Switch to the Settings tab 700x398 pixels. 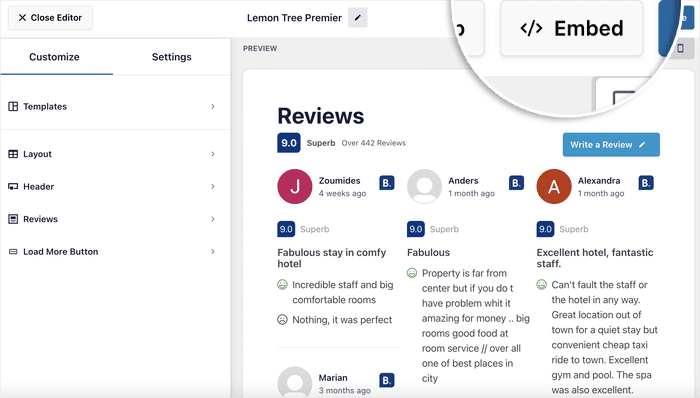tap(171, 57)
